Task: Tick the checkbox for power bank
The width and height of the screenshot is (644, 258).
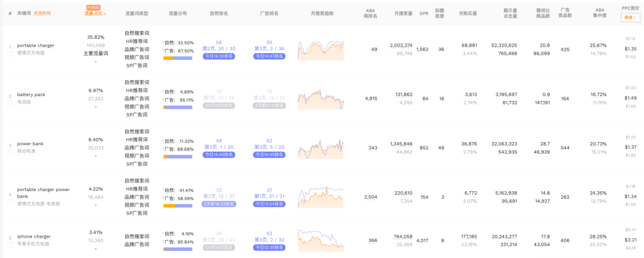Action: click(10, 152)
